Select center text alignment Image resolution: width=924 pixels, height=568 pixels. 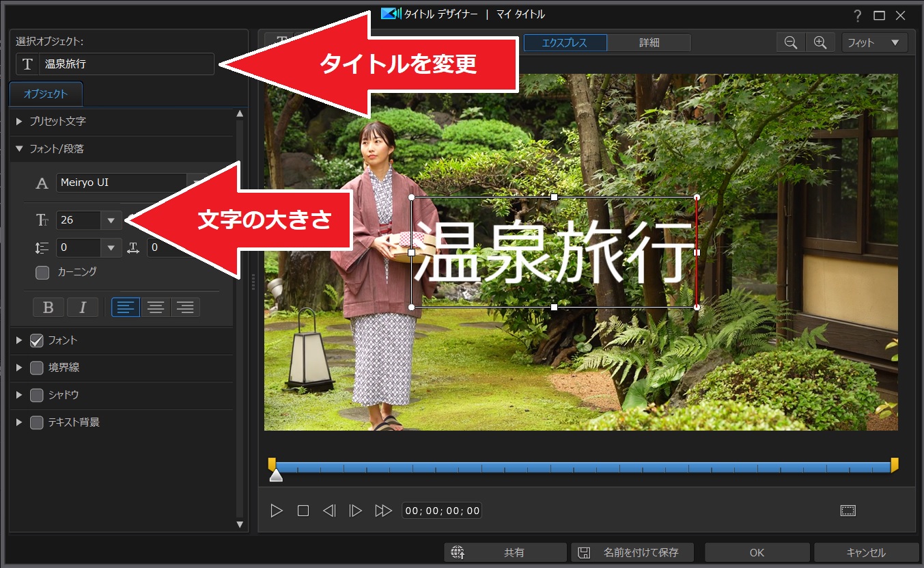tap(155, 306)
